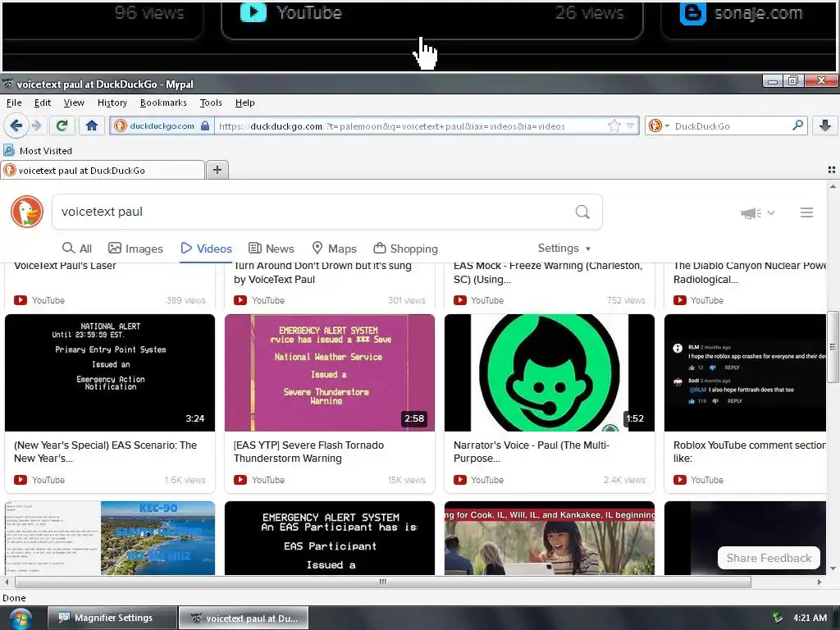Click the address bar URL field

tap(410, 126)
